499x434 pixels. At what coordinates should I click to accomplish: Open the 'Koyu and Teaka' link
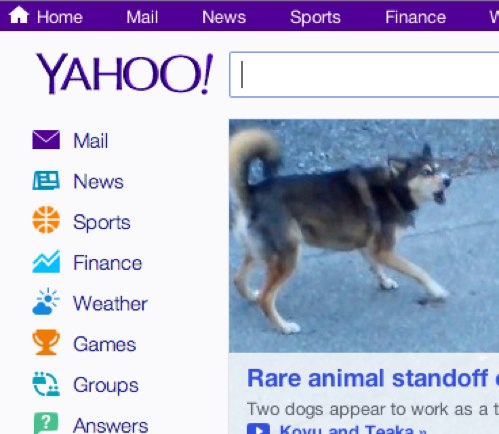tap(353, 429)
